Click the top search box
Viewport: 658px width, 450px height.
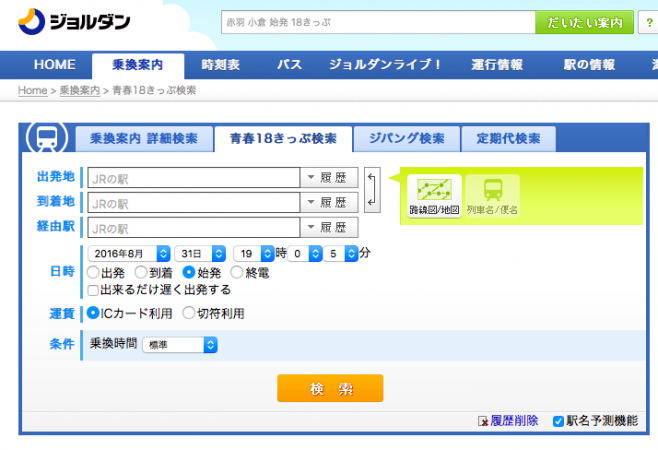click(x=379, y=22)
